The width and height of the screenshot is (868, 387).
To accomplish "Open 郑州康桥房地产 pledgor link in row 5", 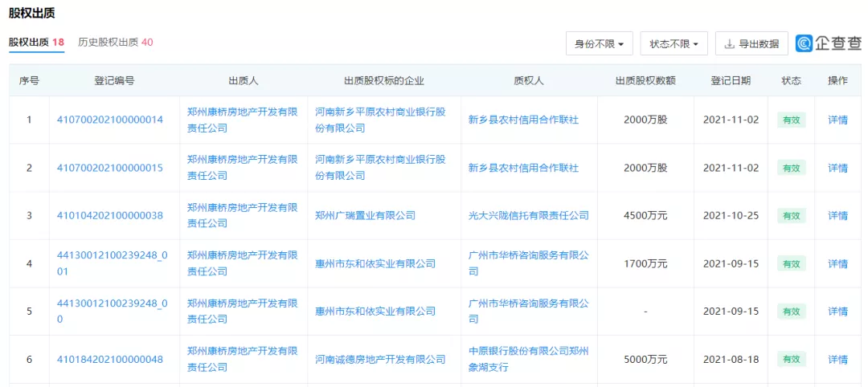I will [x=243, y=312].
